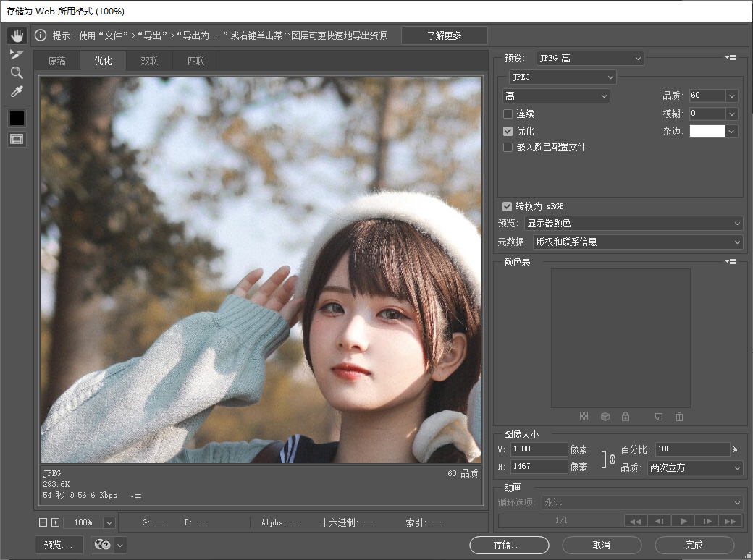Image resolution: width=753 pixels, height=560 pixels.
Task: Click the black eyedropper color swatch
Action: [x=17, y=117]
